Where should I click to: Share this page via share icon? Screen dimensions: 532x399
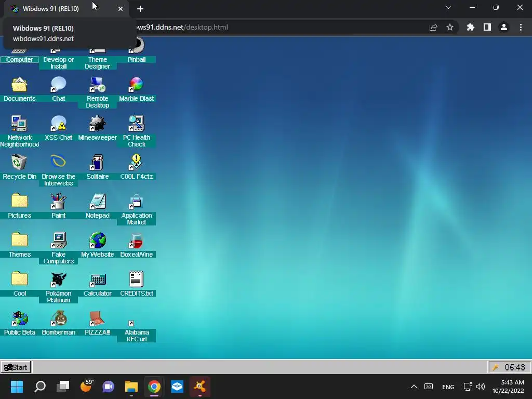(433, 27)
